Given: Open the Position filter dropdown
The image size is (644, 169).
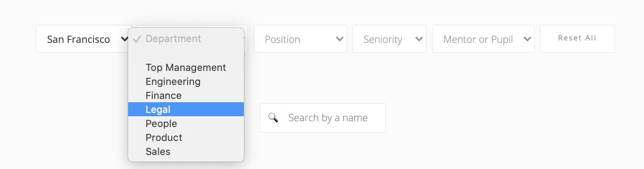Looking at the screenshot, I should point(301,39).
